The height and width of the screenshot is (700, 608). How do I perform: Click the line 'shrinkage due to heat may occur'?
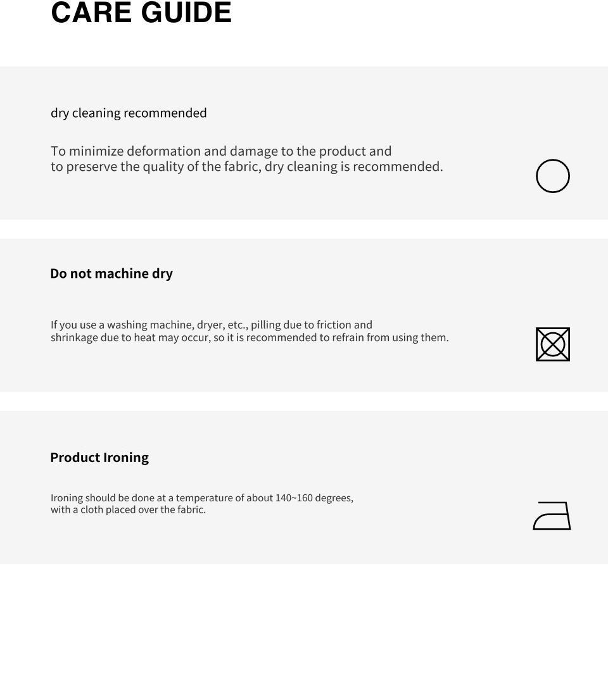click(x=250, y=337)
